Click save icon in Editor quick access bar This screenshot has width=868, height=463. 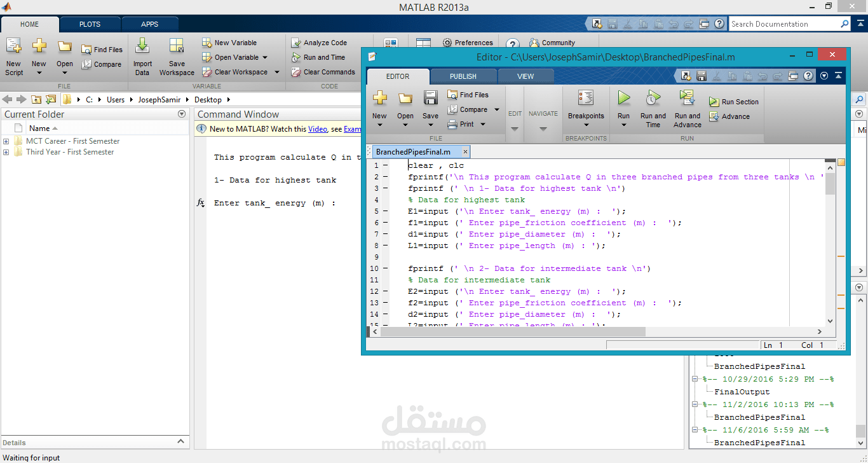702,76
